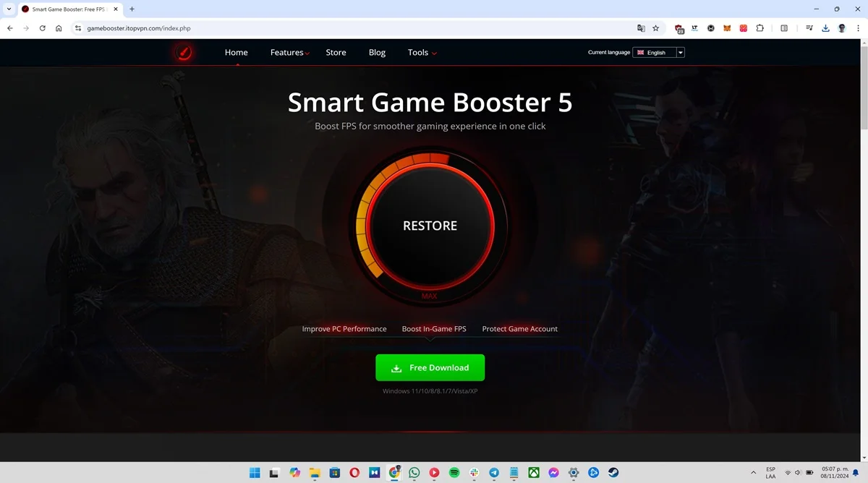Switch to the Improve PC Performance tab
868x483 pixels.
point(344,328)
